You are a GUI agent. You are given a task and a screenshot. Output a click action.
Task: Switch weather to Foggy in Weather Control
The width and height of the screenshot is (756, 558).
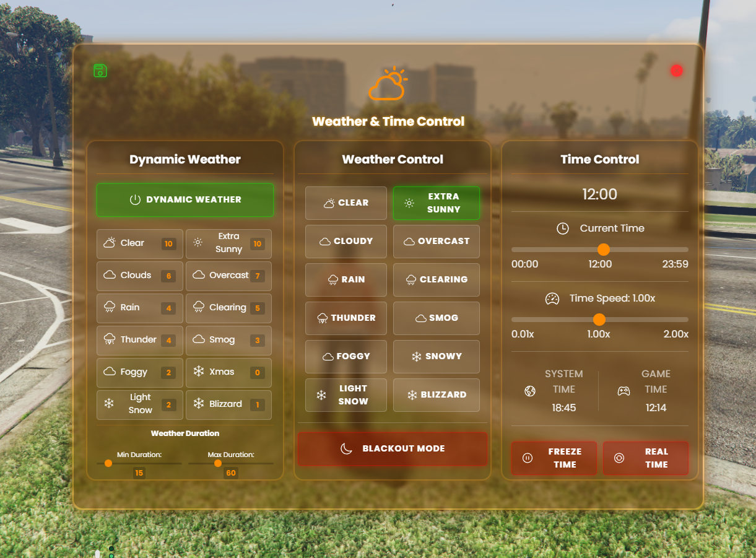click(x=346, y=356)
